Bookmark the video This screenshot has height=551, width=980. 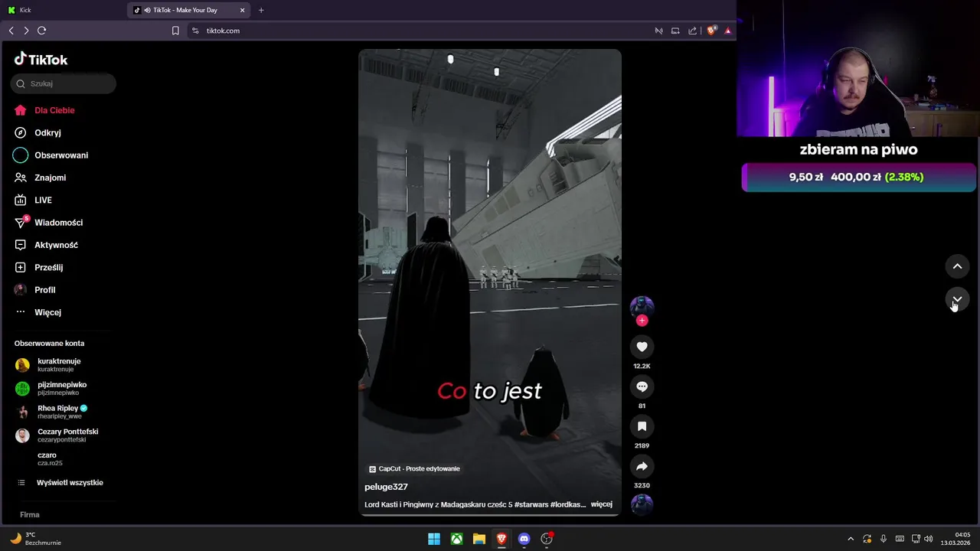(x=642, y=426)
